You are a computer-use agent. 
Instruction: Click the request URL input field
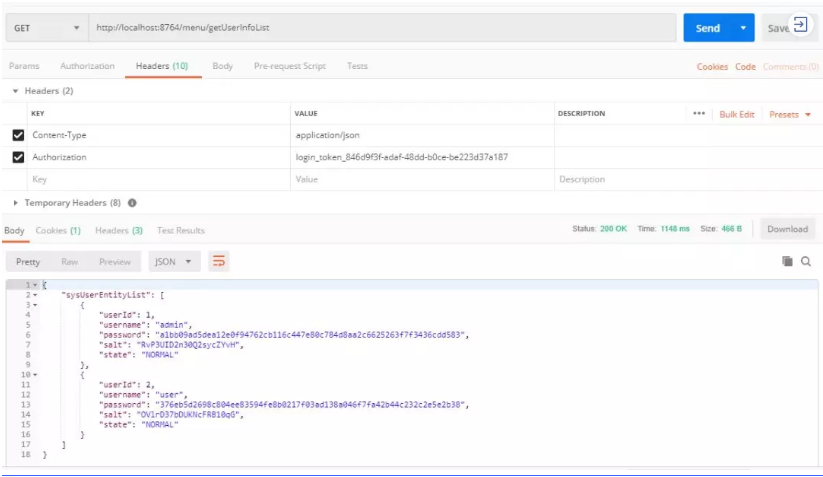tap(380, 28)
